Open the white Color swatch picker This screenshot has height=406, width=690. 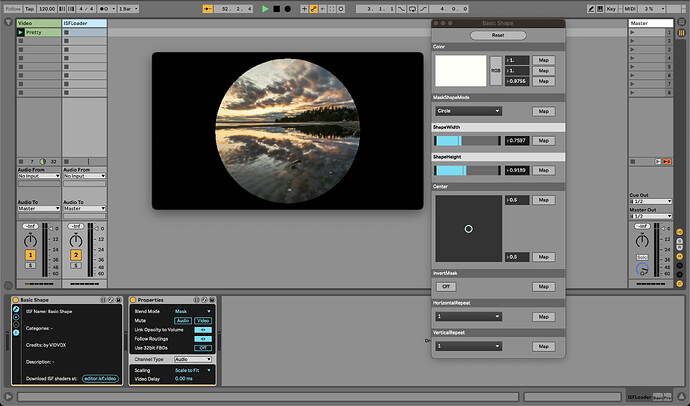[x=460, y=70]
